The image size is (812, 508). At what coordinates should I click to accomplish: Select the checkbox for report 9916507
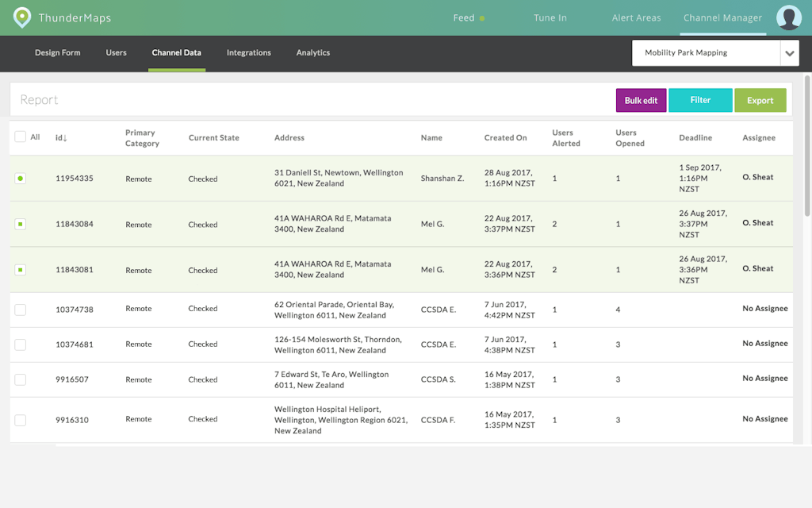[21, 379]
